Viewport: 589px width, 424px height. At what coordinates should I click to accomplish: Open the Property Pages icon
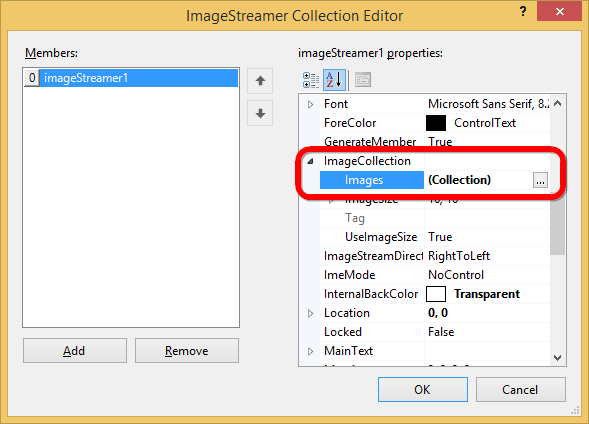click(x=363, y=80)
